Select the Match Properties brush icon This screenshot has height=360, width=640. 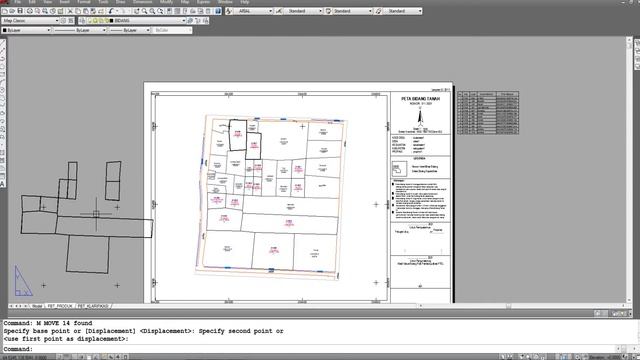click(x=93, y=11)
